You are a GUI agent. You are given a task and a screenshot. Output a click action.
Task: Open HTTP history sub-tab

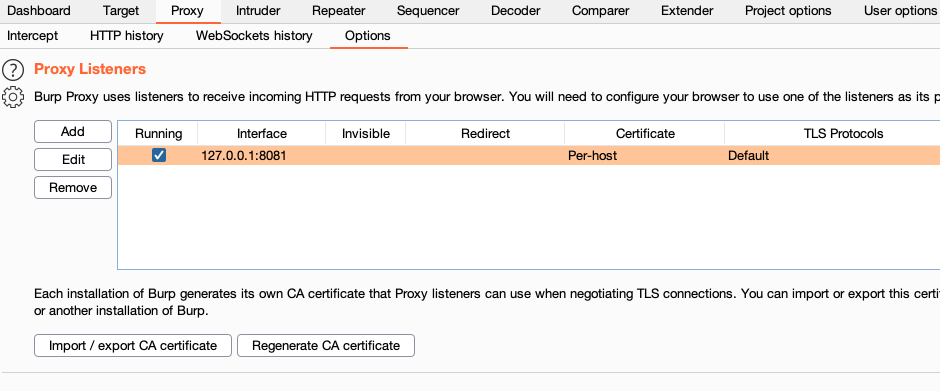coord(126,36)
